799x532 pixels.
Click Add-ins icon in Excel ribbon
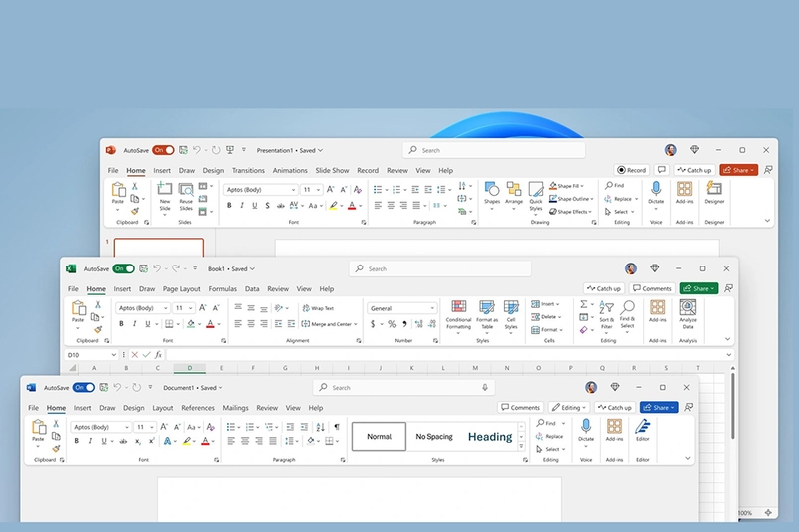point(658,307)
